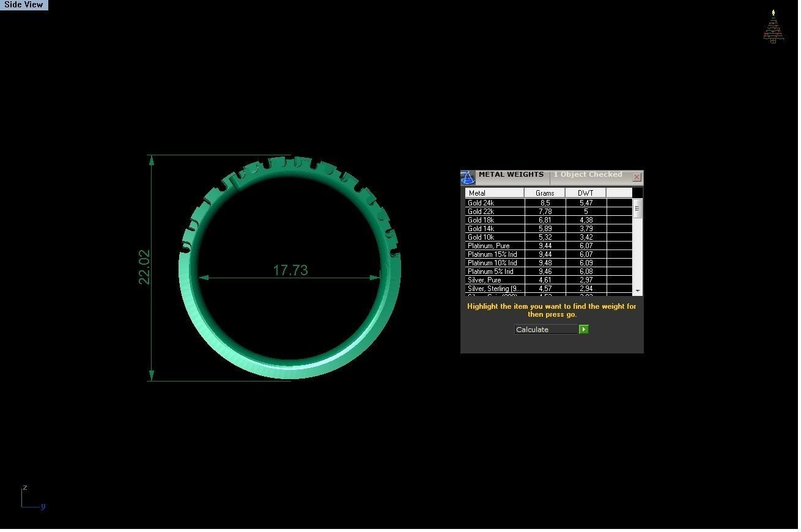Select the Gold 14k row
Image resolution: width=801 pixels, height=532 pixels.
[548, 229]
